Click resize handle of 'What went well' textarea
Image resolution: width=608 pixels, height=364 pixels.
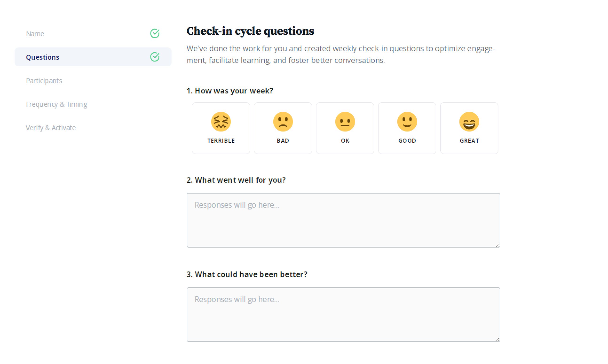pyautogui.click(x=497, y=245)
